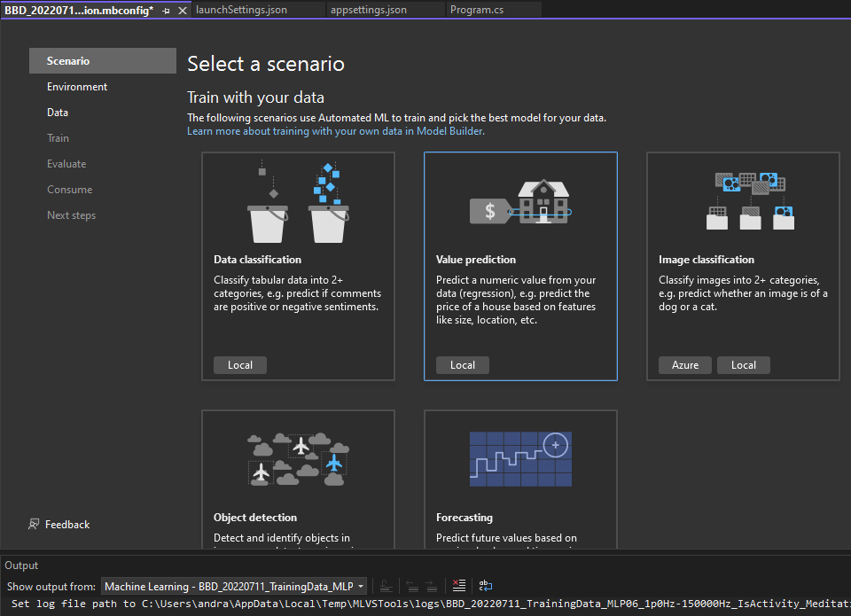Open the appsettings.json tab
This screenshot has width=851, height=616.
pyautogui.click(x=369, y=10)
